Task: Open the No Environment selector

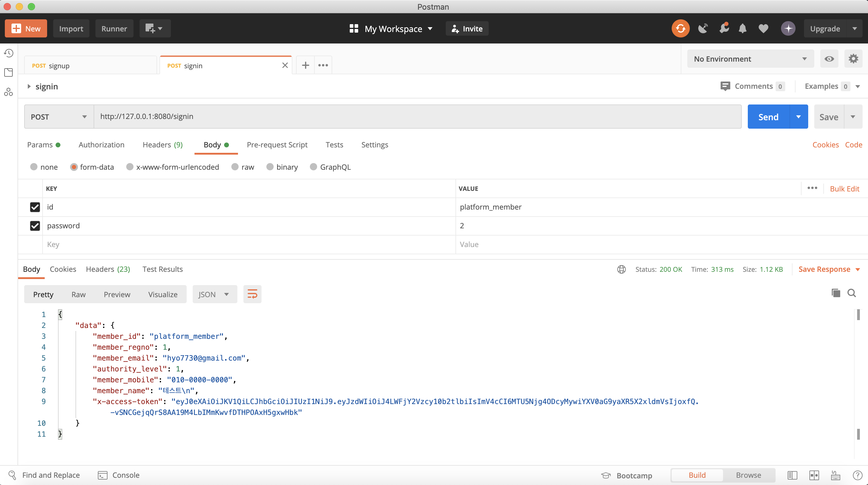Action: [x=750, y=59]
